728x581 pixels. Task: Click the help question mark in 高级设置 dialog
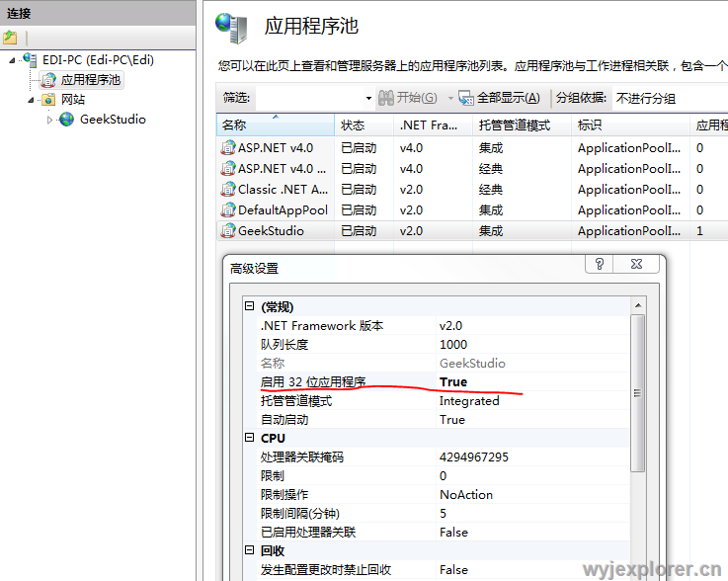pyautogui.click(x=600, y=264)
